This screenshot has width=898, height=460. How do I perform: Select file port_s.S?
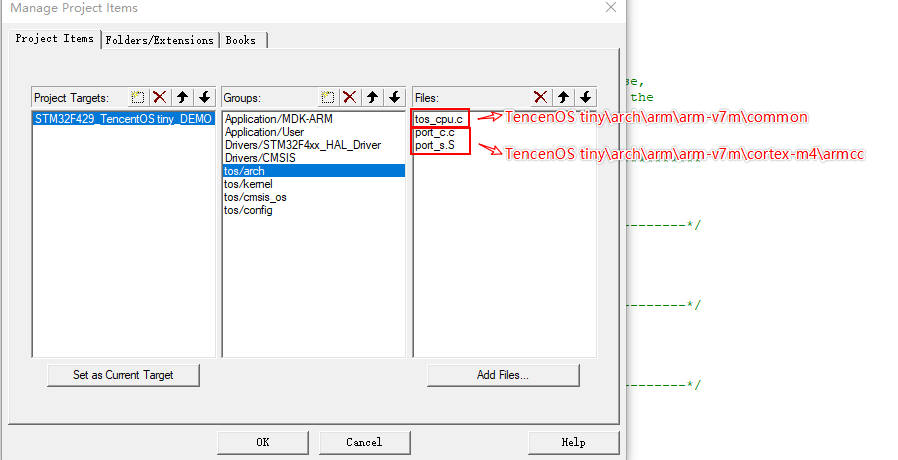pos(435,146)
